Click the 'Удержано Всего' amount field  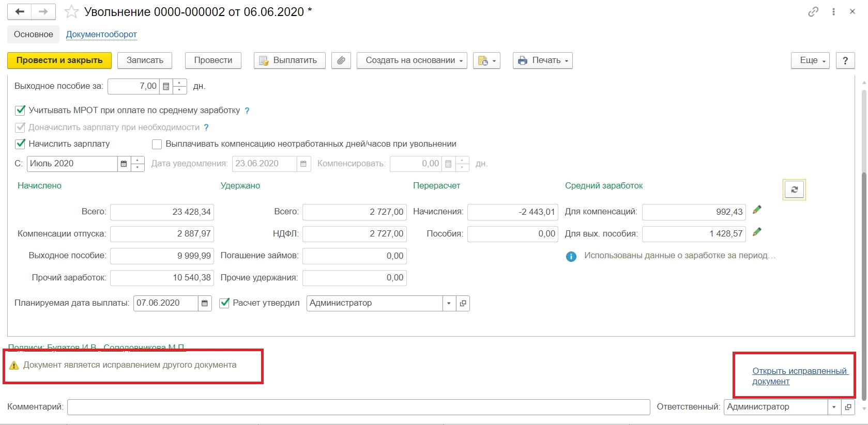[355, 212]
